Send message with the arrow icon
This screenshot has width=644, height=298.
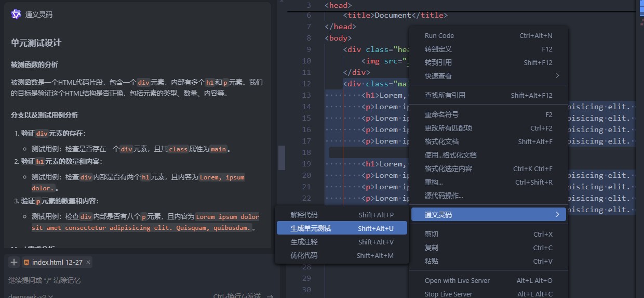(x=270, y=296)
